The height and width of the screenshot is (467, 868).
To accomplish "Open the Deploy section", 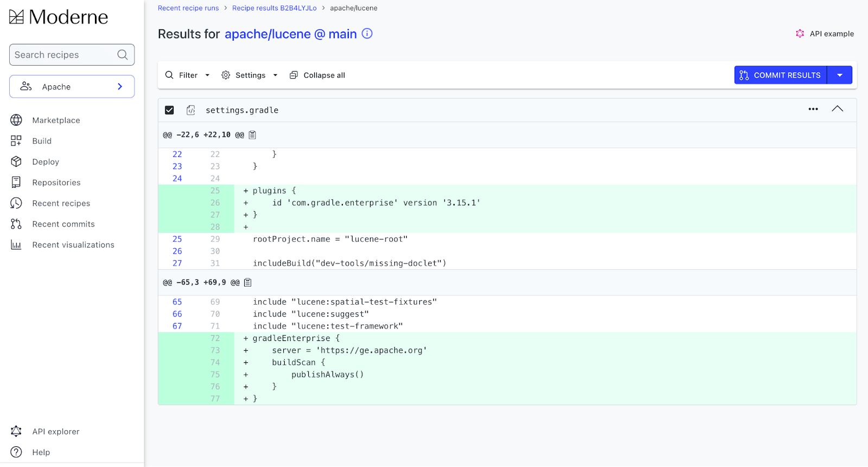I will click(x=46, y=162).
